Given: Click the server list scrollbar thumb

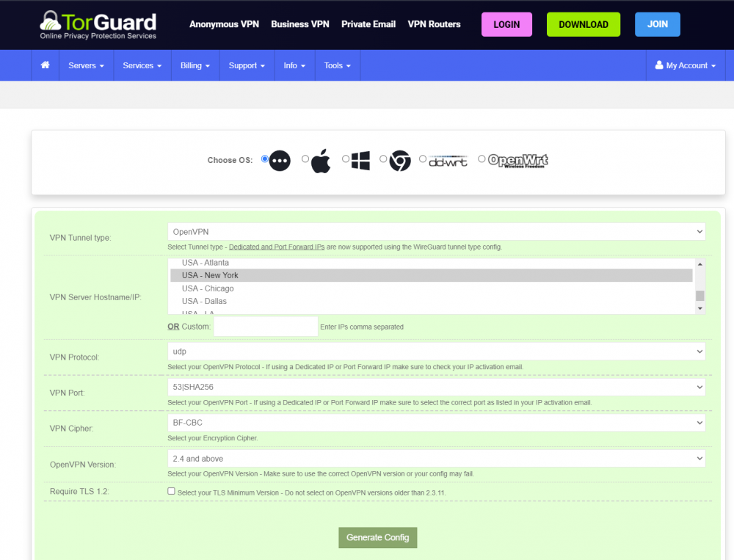Looking at the screenshot, I should 700,296.
